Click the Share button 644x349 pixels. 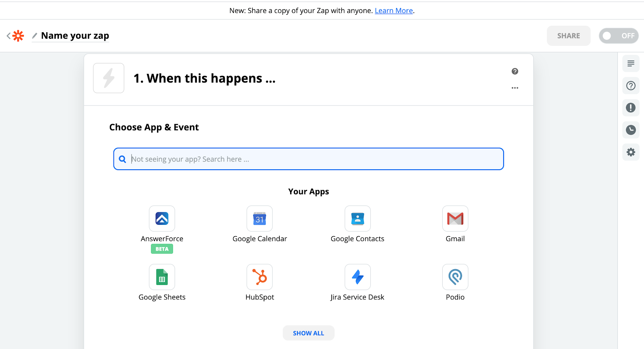(568, 36)
